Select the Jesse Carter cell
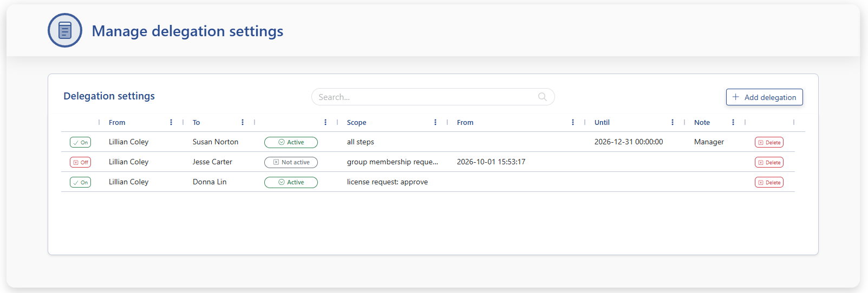The width and height of the screenshot is (868, 293). [x=212, y=162]
